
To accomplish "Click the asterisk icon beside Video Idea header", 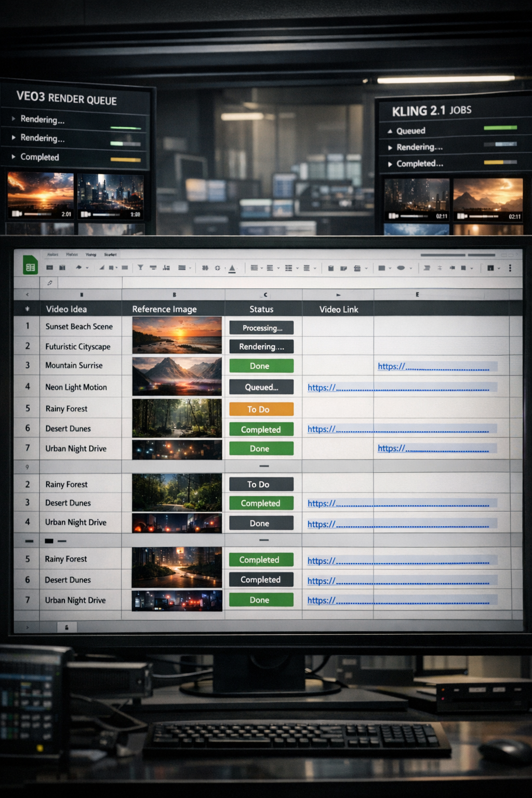I will coord(28,309).
